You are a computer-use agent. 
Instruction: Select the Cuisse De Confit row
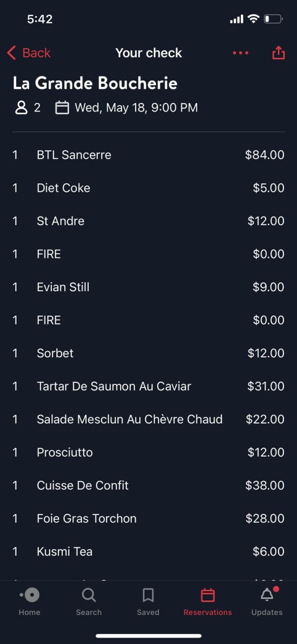pyautogui.click(x=148, y=485)
